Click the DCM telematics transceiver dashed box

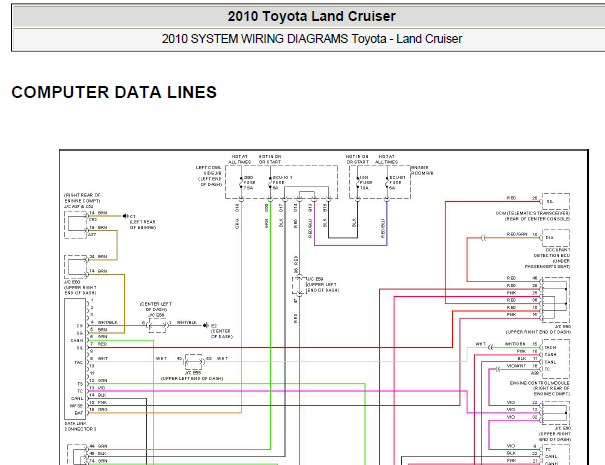(x=556, y=201)
